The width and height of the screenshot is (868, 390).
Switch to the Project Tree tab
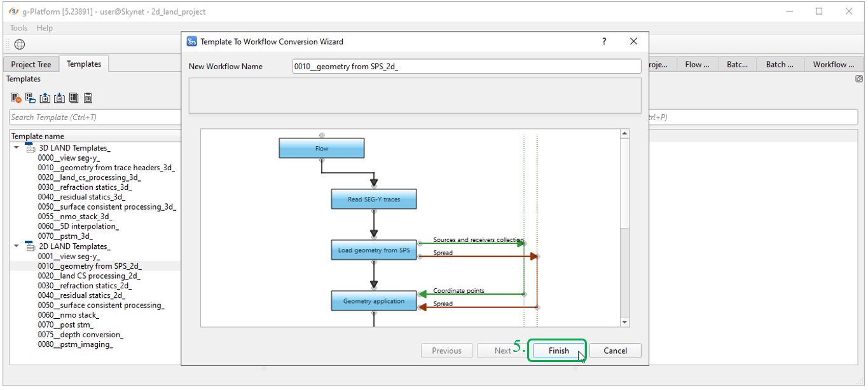pyautogui.click(x=31, y=64)
